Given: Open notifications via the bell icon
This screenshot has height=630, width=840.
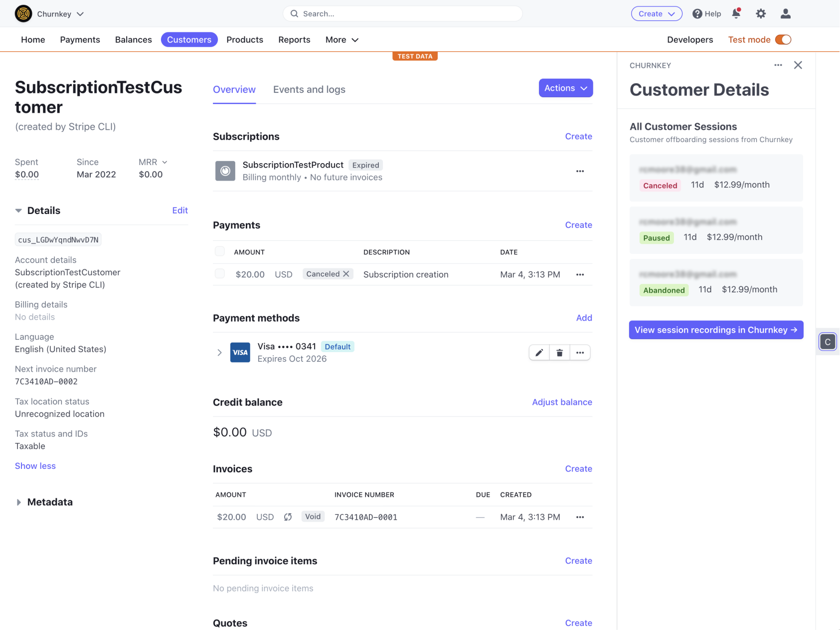Looking at the screenshot, I should pyautogui.click(x=736, y=13).
